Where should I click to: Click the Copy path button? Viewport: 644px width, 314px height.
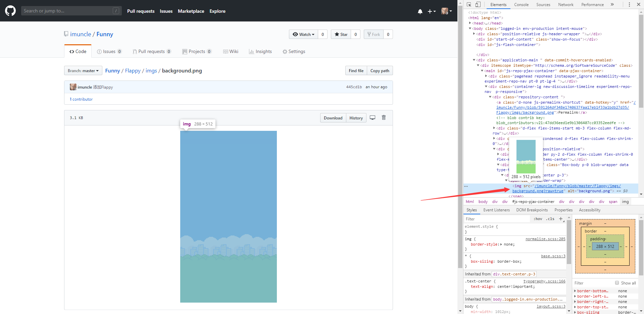(380, 70)
